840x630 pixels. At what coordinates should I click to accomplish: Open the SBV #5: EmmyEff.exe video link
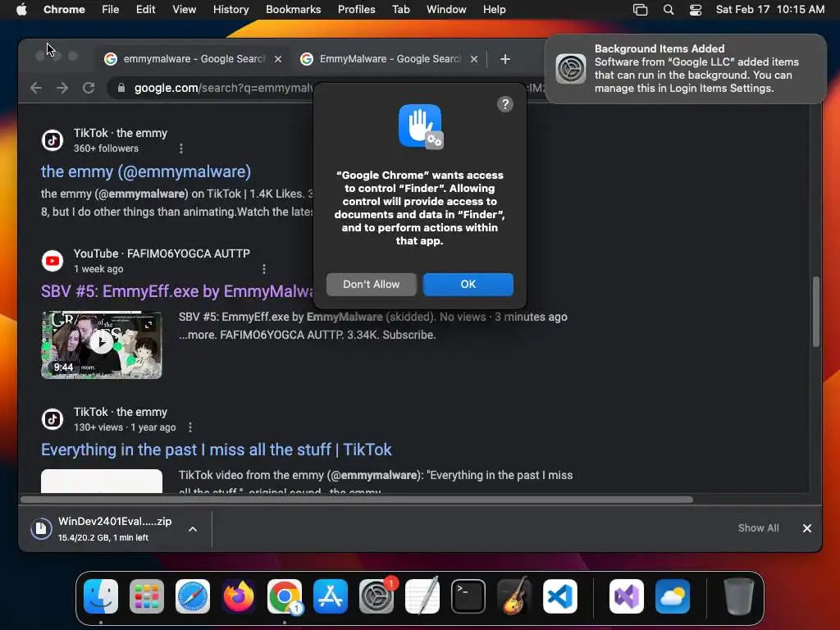tap(178, 291)
